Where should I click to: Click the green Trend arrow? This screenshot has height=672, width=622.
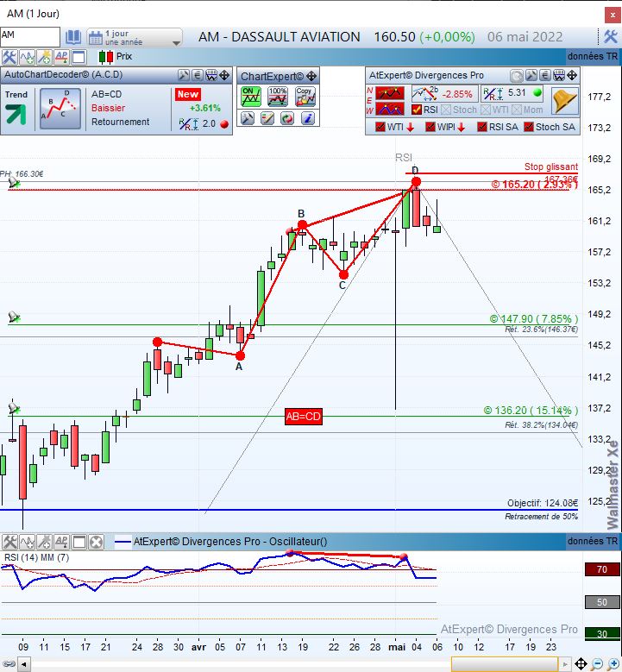click(16, 114)
